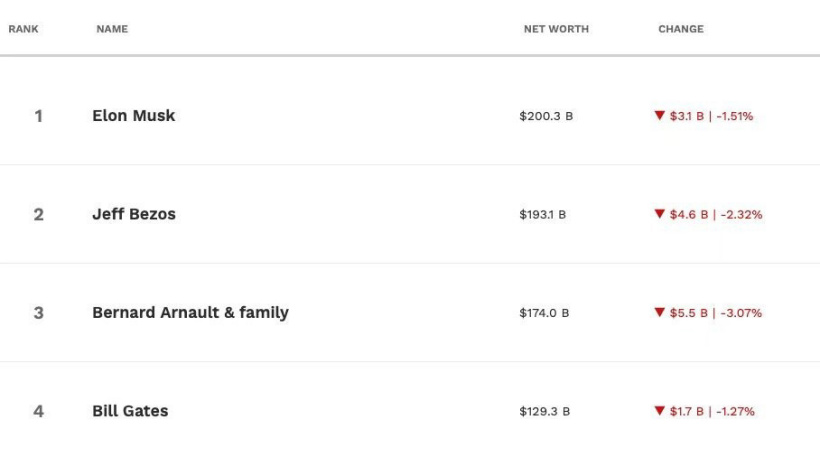This screenshot has width=820, height=457.
Task: Open Elon Musk's profile link
Action: [x=133, y=116]
